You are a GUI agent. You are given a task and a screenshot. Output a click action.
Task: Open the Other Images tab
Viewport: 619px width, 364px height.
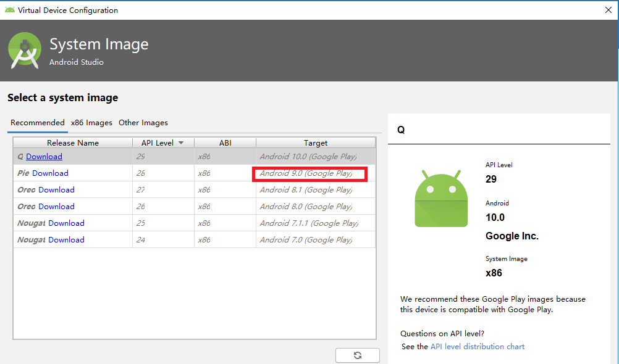143,123
